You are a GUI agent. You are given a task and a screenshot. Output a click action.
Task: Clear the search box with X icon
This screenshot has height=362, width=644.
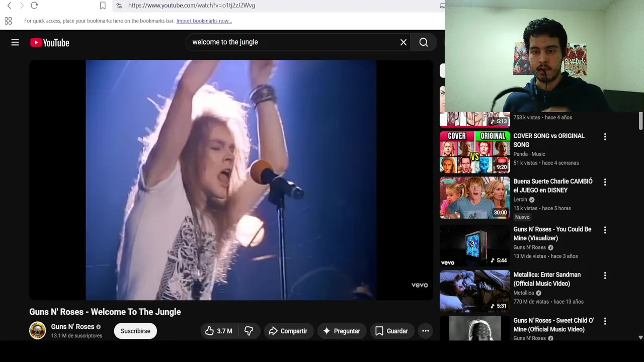[x=404, y=42]
